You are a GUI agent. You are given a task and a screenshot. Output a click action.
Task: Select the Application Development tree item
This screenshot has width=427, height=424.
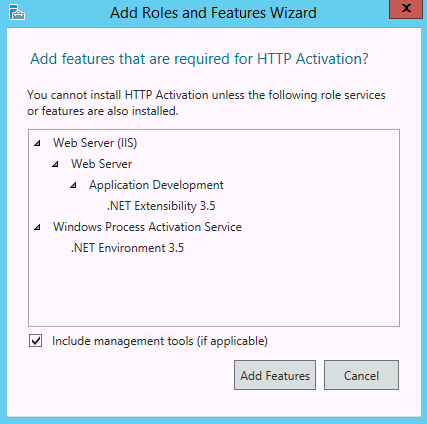pyautogui.click(x=156, y=185)
